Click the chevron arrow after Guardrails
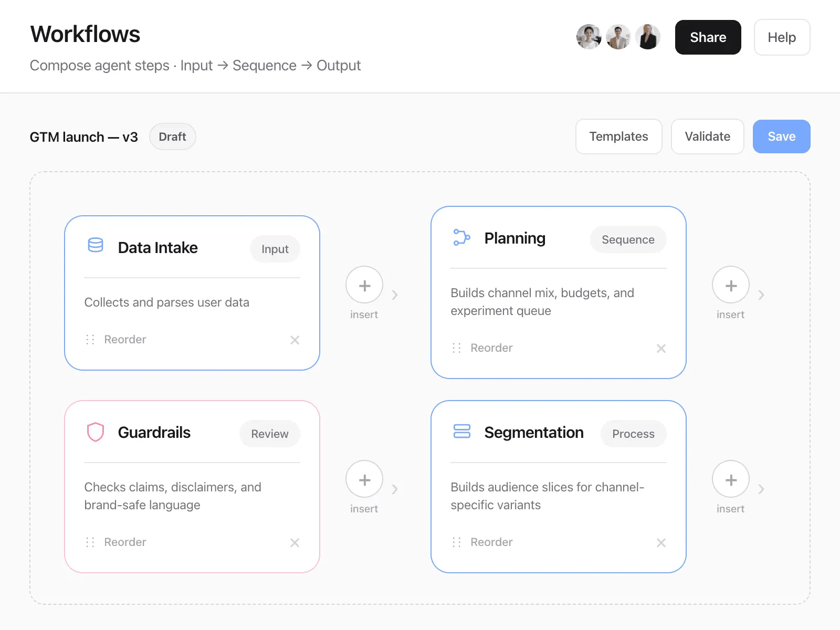The height and width of the screenshot is (630, 840). 395,489
